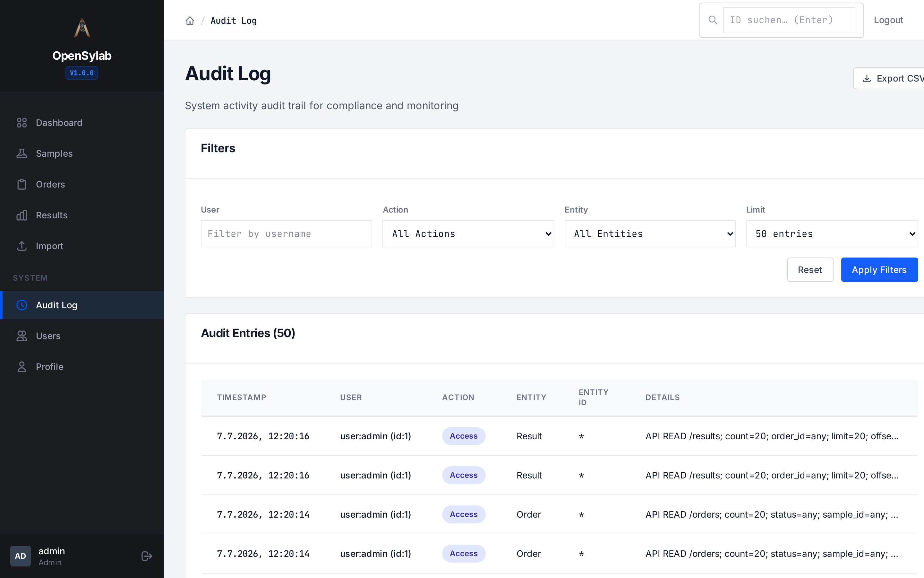Click the USER column header
Viewport: 924px width, 578px height.
coord(351,397)
